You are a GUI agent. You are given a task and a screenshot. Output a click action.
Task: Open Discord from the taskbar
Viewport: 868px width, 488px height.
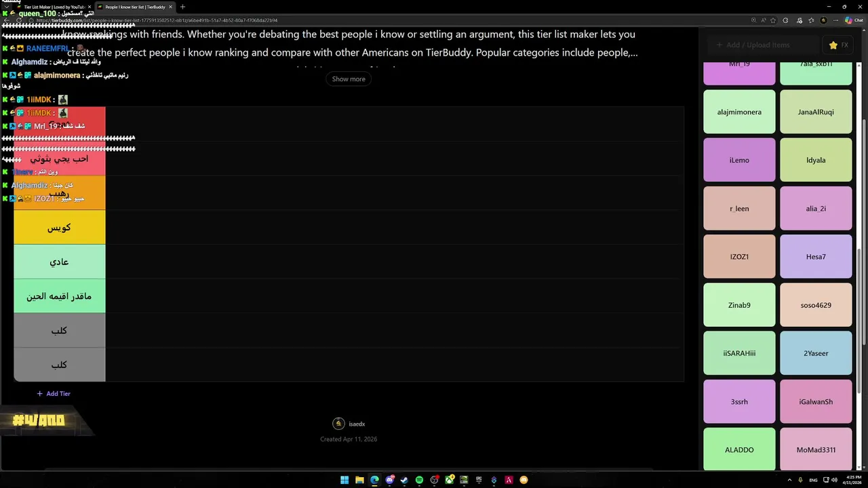click(390, 480)
